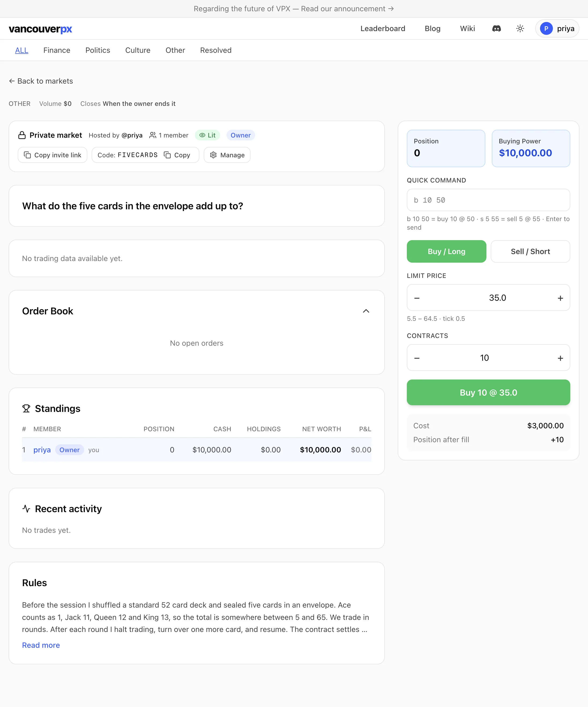
Task: Open the Discord icon link
Action: coord(496,29)
